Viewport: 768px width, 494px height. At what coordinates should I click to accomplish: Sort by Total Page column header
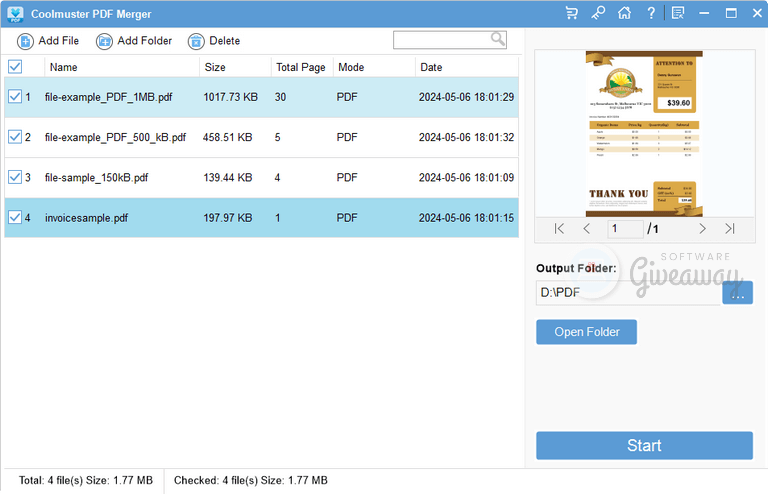point(302,67)
